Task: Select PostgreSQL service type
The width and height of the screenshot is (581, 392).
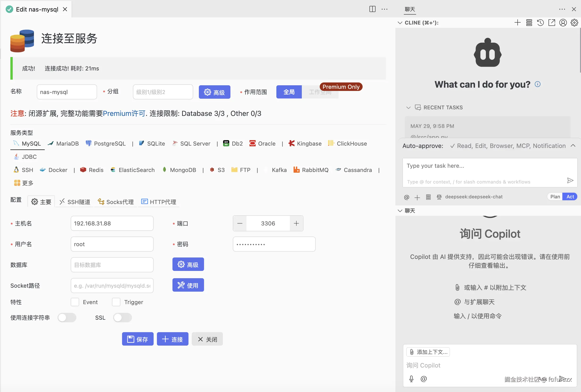Action: [106, 143]
